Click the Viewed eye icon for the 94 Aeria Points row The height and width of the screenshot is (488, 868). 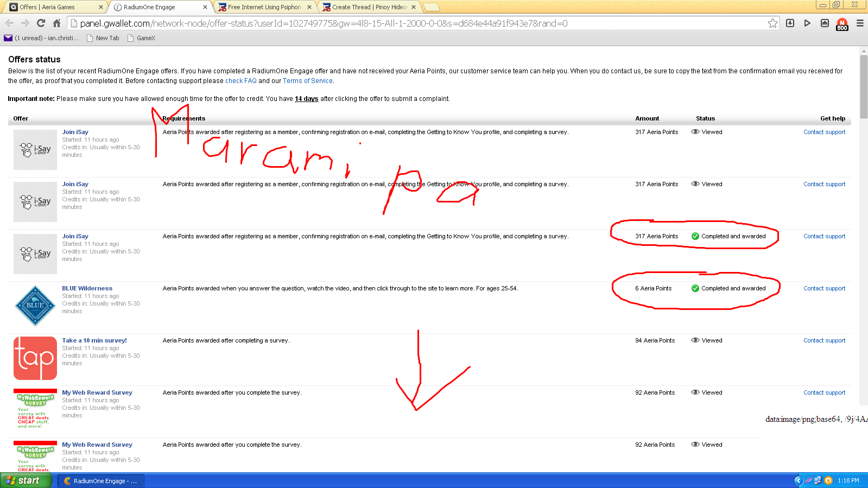(695, 340)
